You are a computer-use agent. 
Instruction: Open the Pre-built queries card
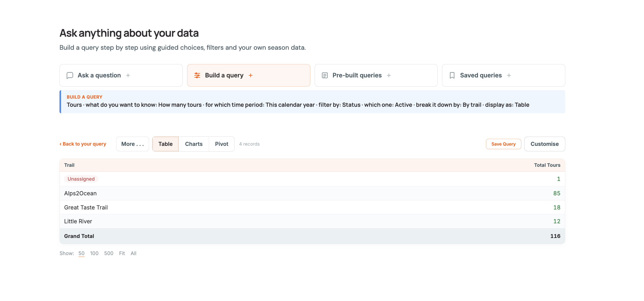pyautogui.click(x=376, y=75)
